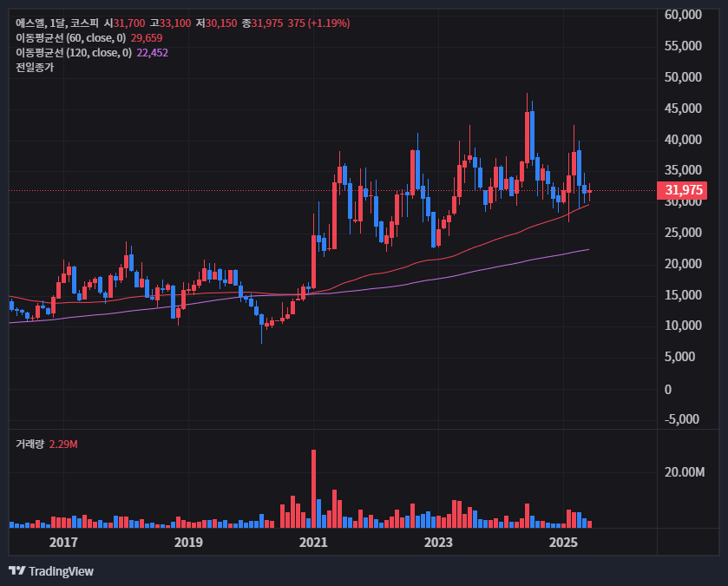Click the 55,000 price axis label
The width and height of the screenshot is (728, 586).
coord(683,45)
